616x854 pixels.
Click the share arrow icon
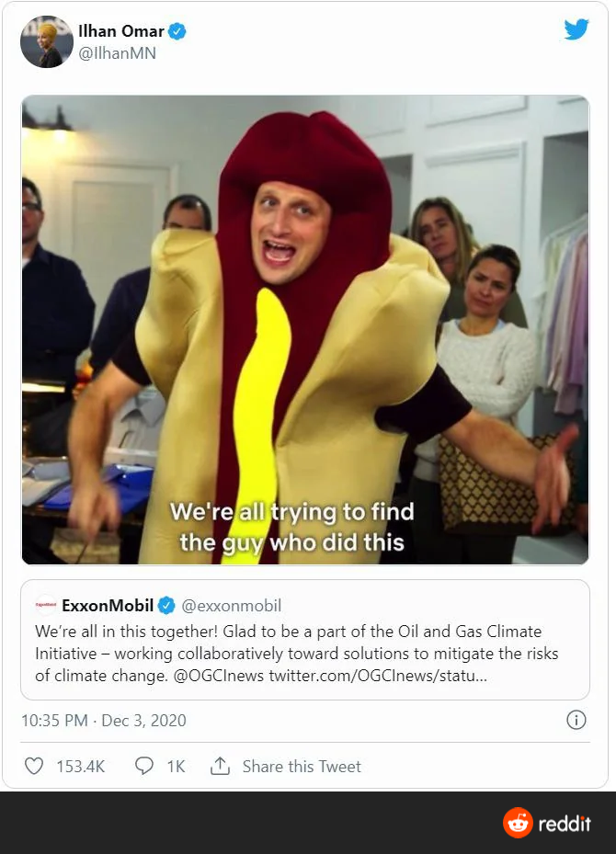[220, 766]
